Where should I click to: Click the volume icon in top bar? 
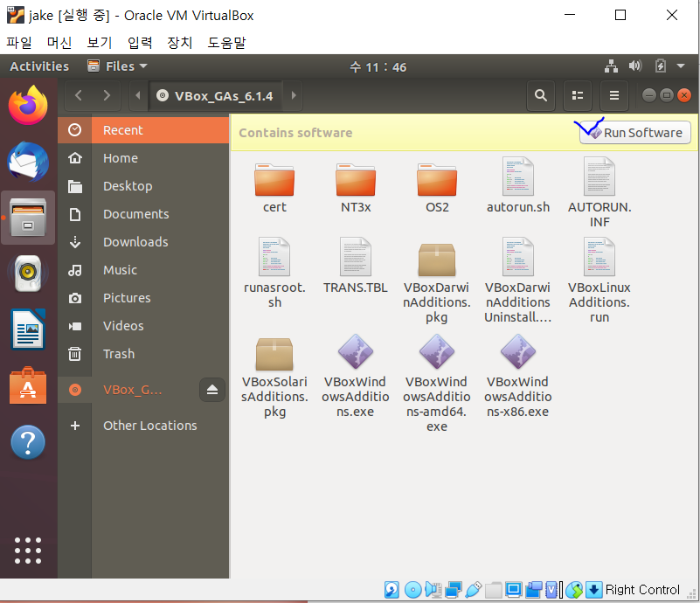(x=634, y=66)
